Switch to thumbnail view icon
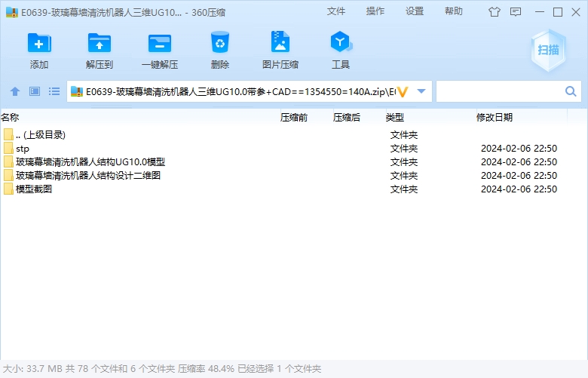 coord(35,91)
